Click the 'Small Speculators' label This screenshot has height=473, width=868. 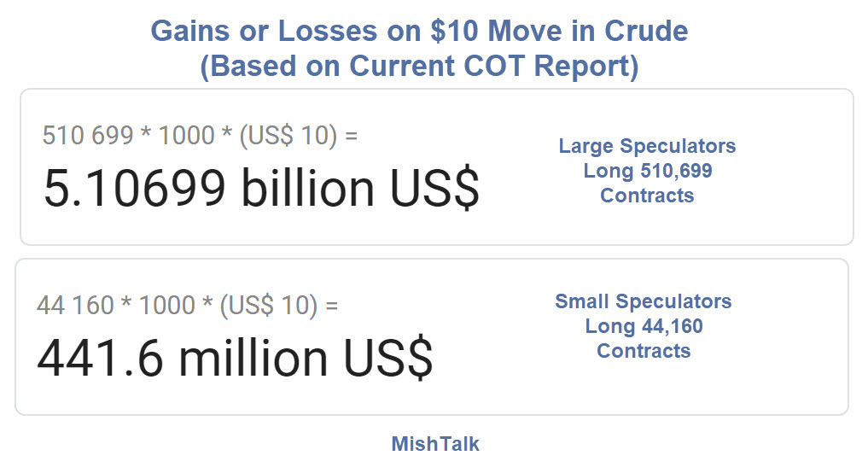pyautogui.click(x=643, y=301)
